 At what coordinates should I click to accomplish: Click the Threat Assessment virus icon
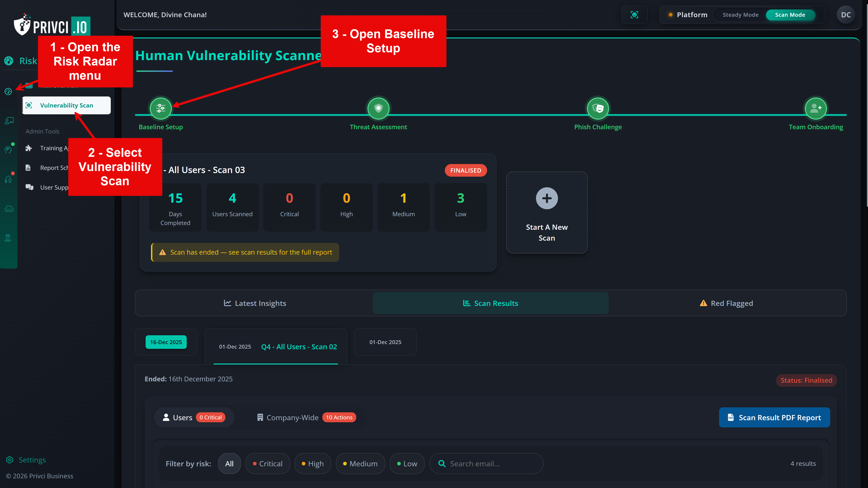[378, 108]
